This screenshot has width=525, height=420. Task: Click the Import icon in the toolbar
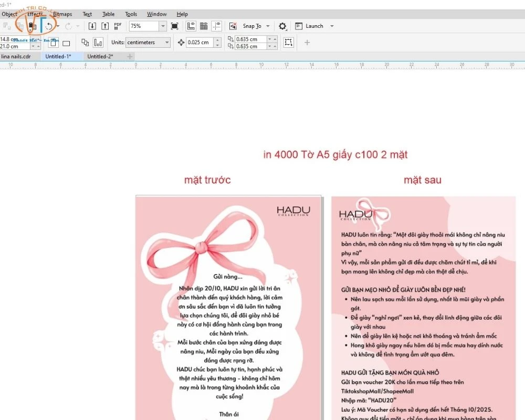[x=92, y=26]
